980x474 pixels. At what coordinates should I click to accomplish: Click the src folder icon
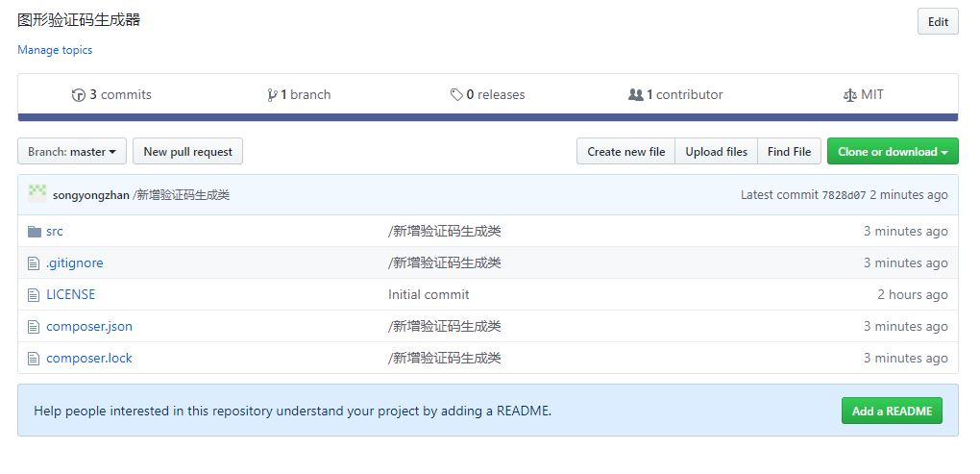[x=35, y=232]
